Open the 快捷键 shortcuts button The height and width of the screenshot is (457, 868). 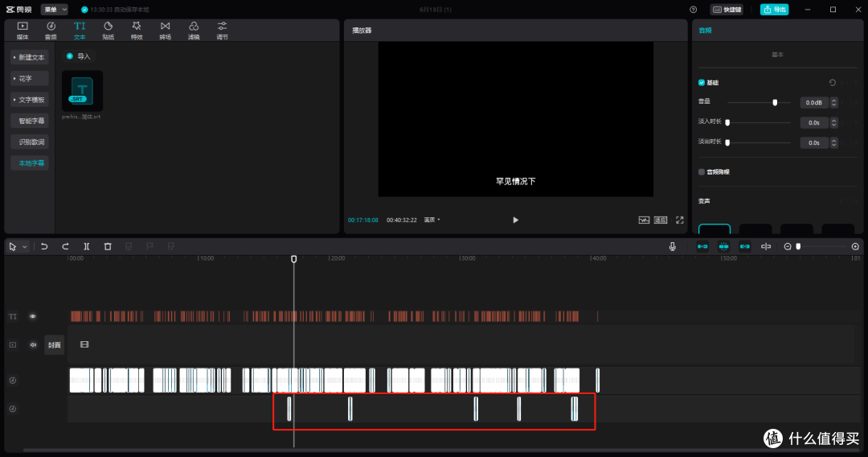[x=727, y=10]
